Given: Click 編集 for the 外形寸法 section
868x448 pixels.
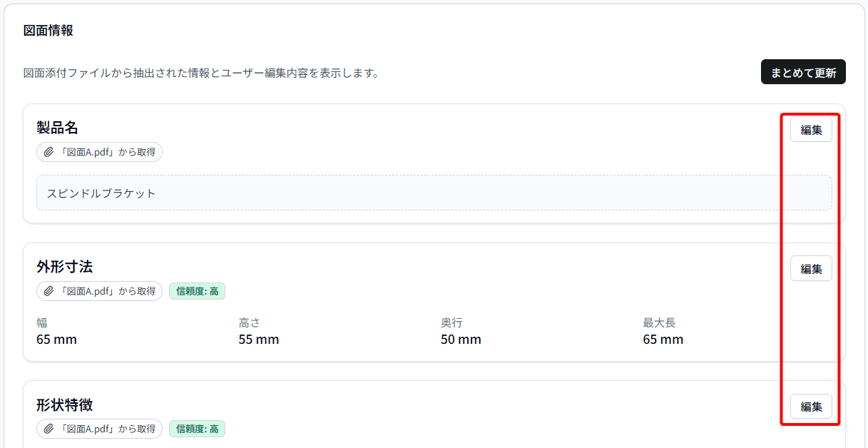Looking at the screenshot, I should click(x=811, y=268).
